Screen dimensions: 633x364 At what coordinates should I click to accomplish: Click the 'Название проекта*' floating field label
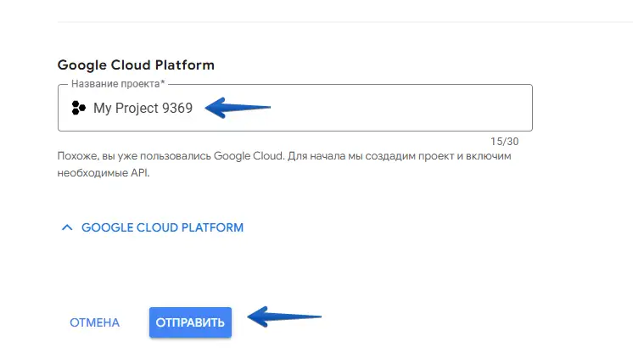coord(117,85)
